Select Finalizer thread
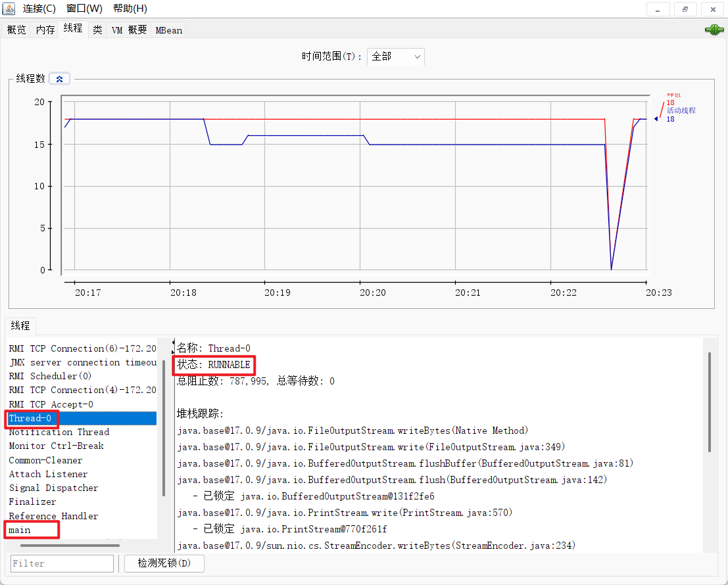The height and width of the screenshot is (585, 728). coord(82,502)
